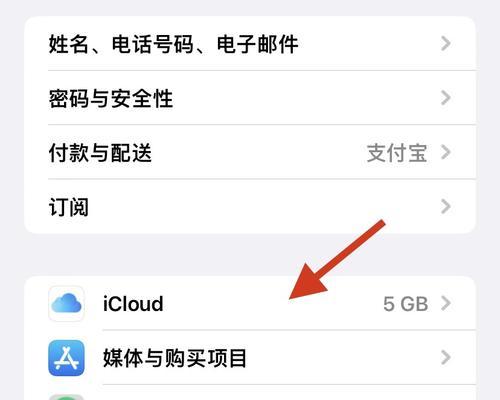Screen dimensions: 500x400
Task: Tap the red arrow annotation pointing at iCloud
Action: 337,259
